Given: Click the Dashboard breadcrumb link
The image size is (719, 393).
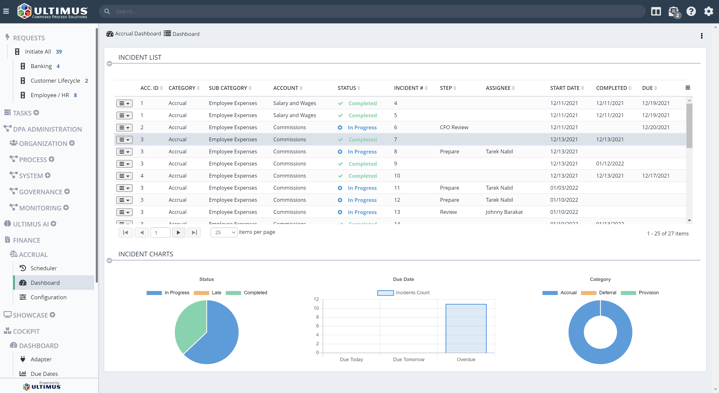Looking at the screenshot, I should [x=182, y=34].
